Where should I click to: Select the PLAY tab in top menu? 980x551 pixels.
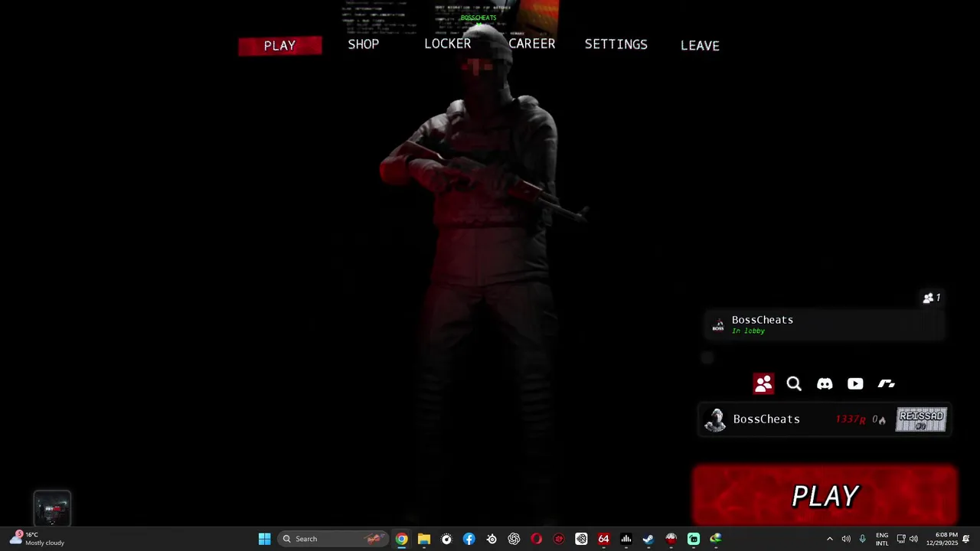279,46
